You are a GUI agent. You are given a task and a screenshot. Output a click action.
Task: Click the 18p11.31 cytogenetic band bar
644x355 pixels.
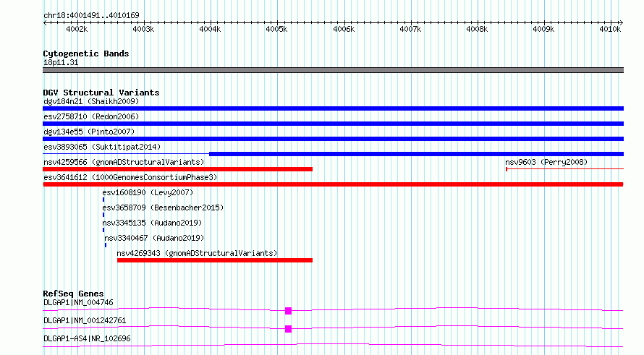tap(333, 70)
